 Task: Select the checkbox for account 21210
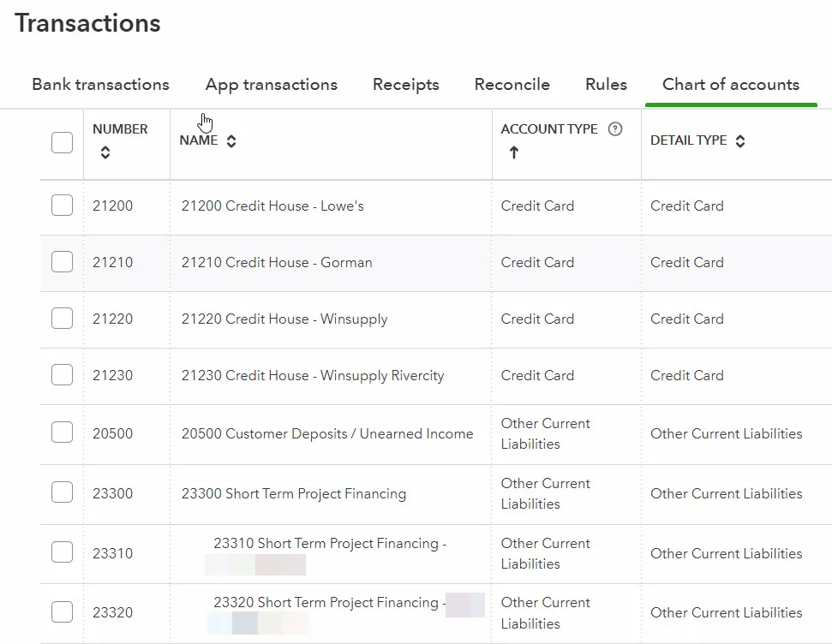63,262
